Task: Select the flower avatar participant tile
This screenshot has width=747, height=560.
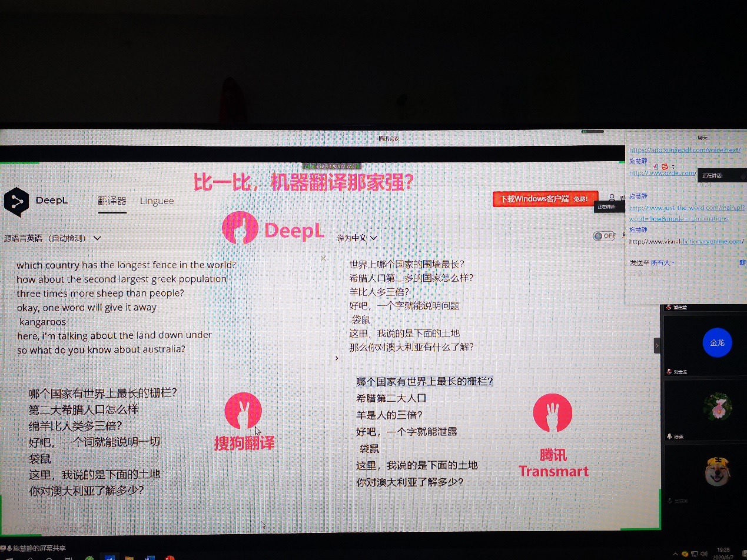Action: 716,407
